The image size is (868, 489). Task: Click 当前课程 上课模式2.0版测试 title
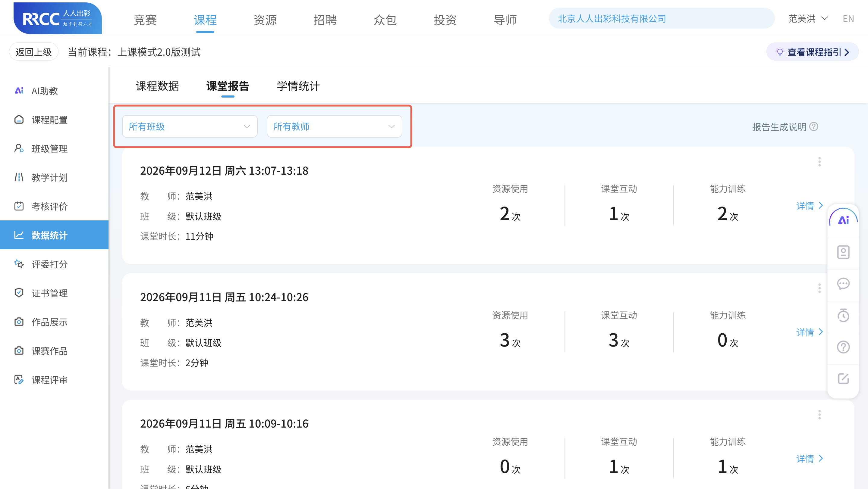[134, 52]
